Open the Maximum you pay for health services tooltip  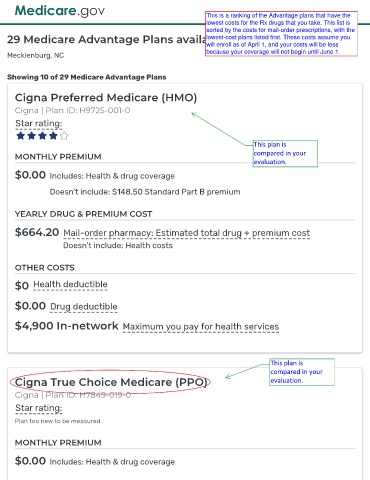pos(201,327)
